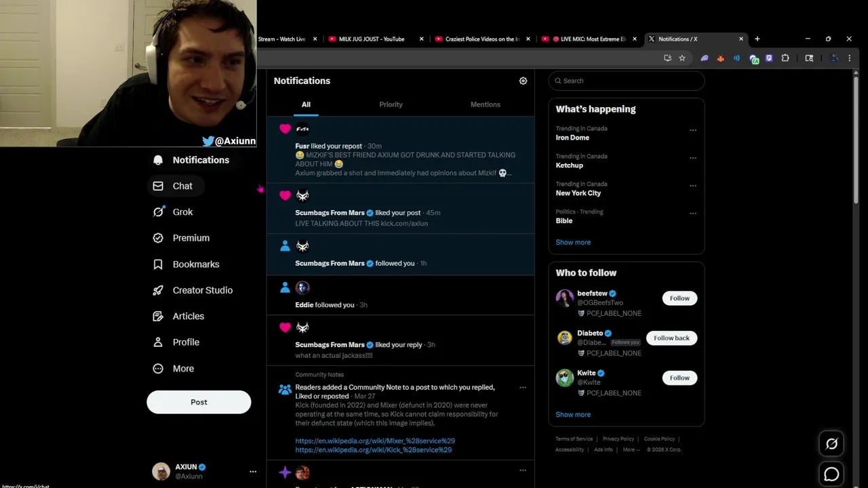Open Cookie Policy footer link

click(659, 439)
